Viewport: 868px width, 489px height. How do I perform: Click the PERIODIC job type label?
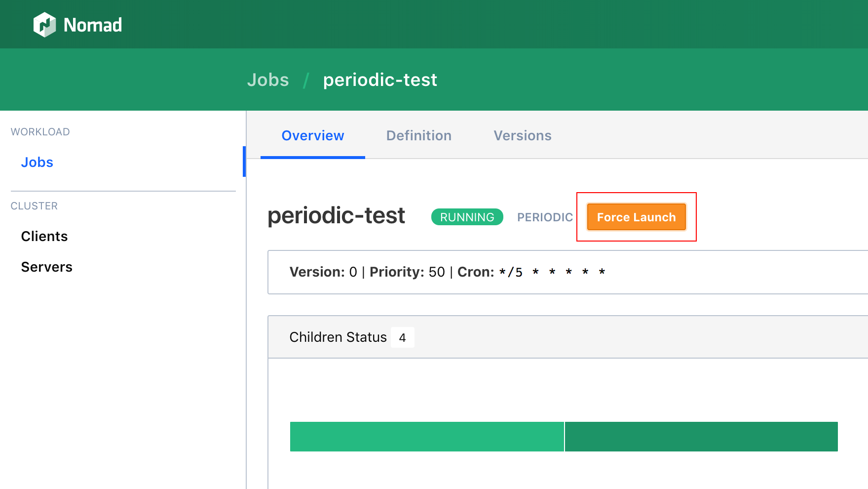coord(545,217)
